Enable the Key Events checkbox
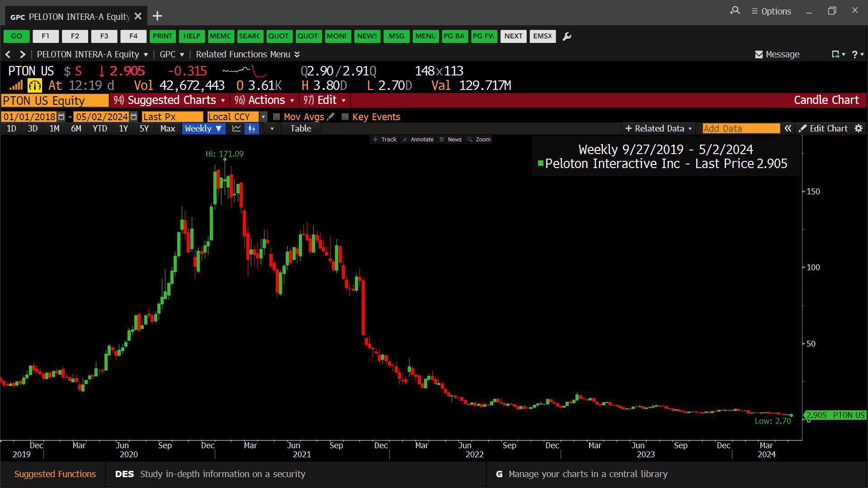Image resolution: width=868 pixels, height=488 pixels. pos(345,117)
